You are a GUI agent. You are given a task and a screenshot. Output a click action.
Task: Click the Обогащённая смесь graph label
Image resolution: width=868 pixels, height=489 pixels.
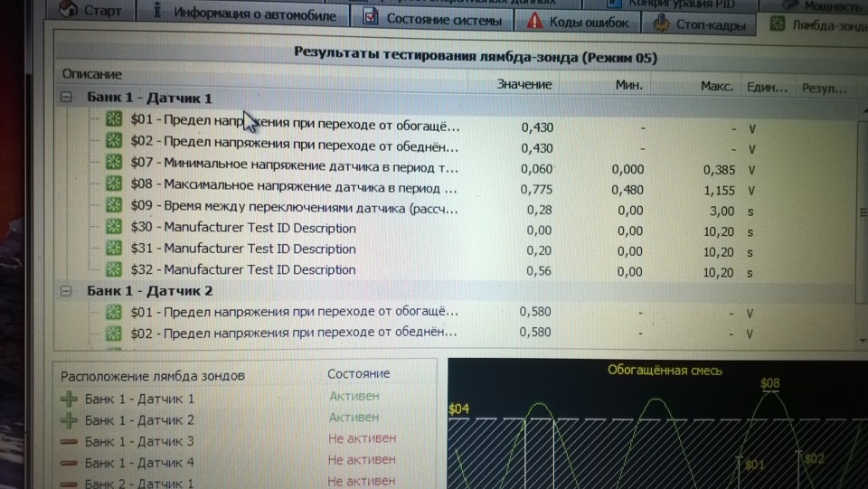[665, 370]
